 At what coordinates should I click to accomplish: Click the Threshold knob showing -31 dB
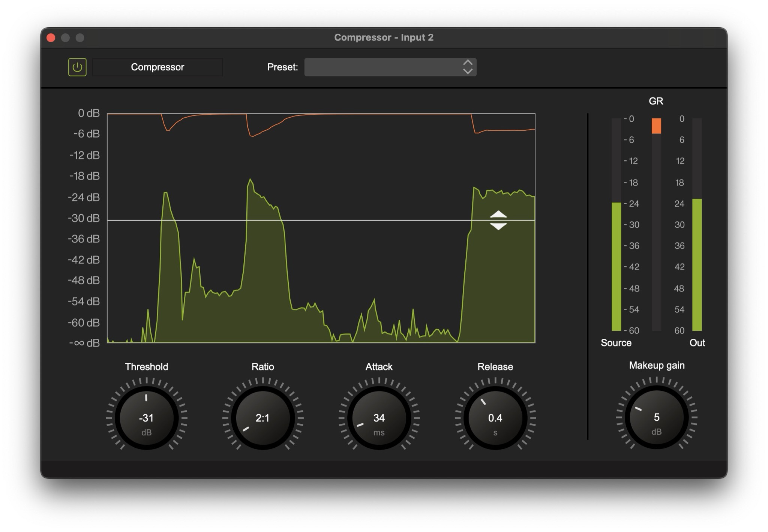[146, 417]
